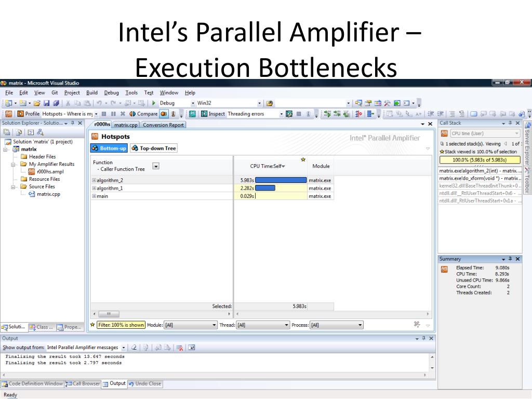
Task: Open the CPU time (User) dropdown
Action: 485,134
